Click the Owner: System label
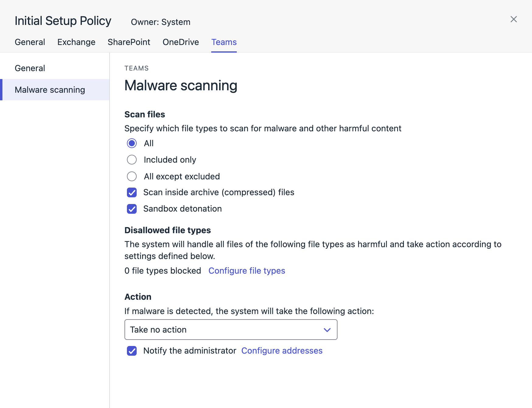The width and height of the screenshot is (532, 408). pyautogui.click(x=160, y=22)
